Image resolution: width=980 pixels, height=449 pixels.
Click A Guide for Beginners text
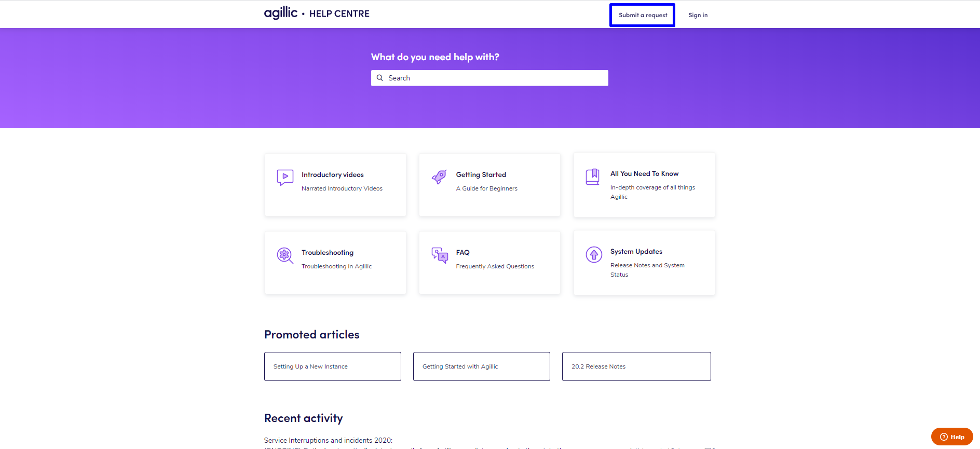pyautogui.click(x=487, y=188)
